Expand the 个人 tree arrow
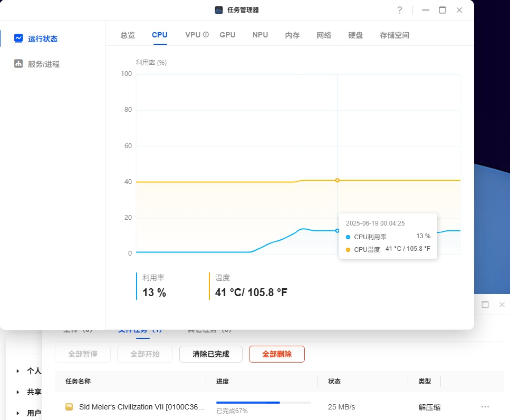The image size is (510, 420). (18, 371)
